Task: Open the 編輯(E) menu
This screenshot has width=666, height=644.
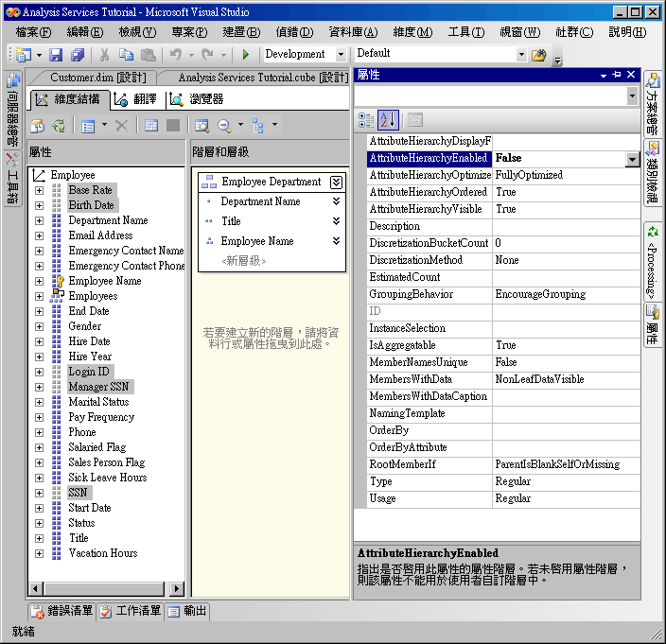Action: click(x=84, y=32)
